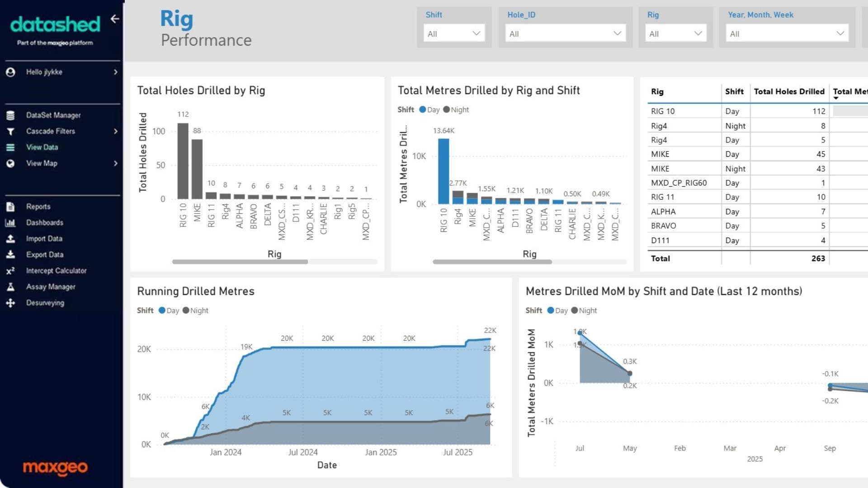Open Import Data in sidebar
This screenshot has height=488, width=868.
click(x=44, y=239)
